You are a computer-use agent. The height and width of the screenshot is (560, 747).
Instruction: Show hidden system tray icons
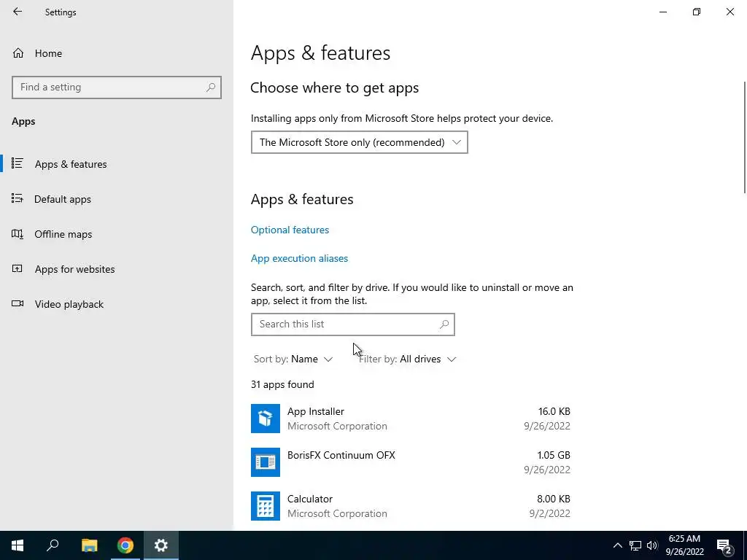[617, 545]
